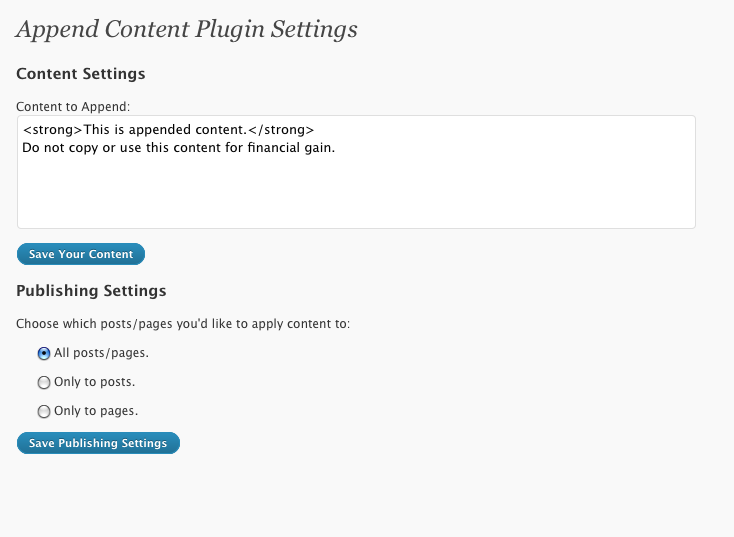Click the 'Content Settings' section heading
Image resolution: width=734 pixels, height=537 pixels.
pyautogui.click(x=81, y=74)
